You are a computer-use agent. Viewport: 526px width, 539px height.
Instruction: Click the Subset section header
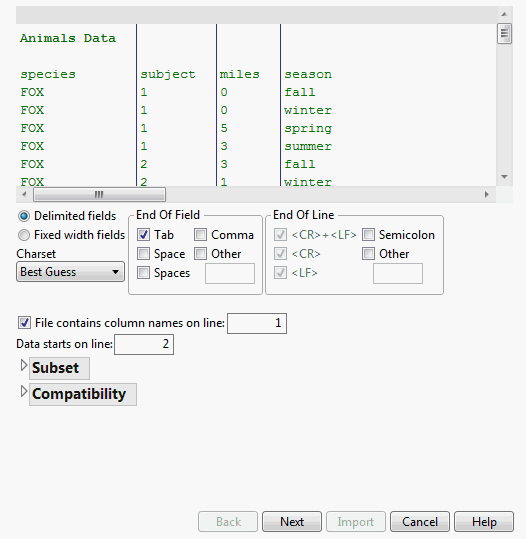pos(59,368)
